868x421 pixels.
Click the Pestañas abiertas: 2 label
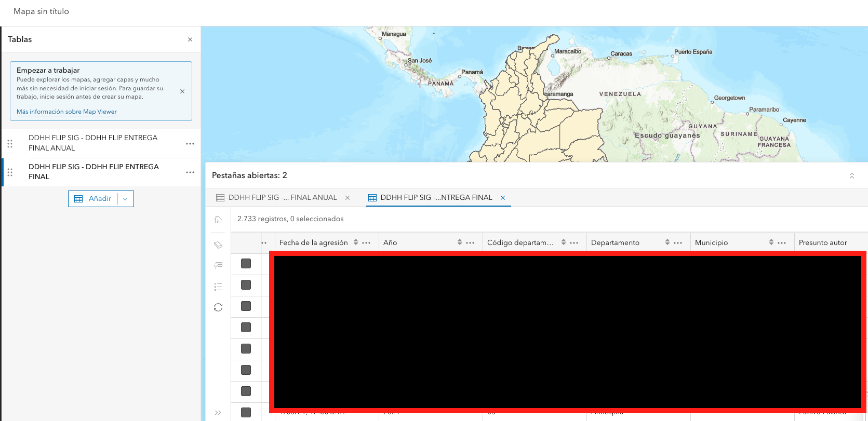249,175
